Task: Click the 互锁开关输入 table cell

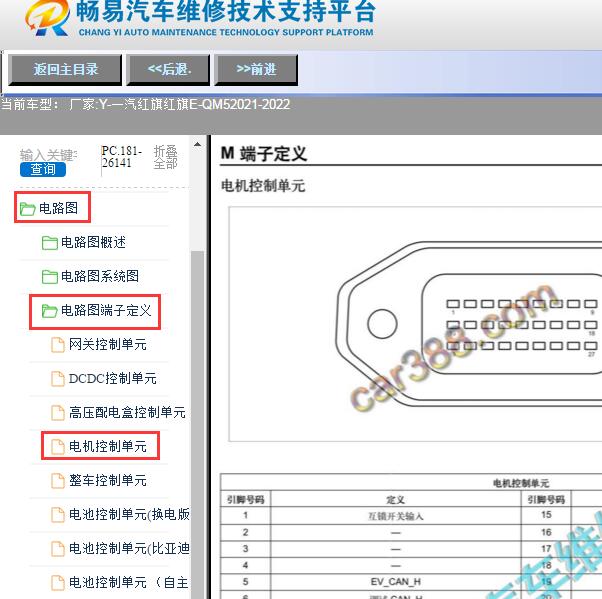Action: (395, 516)
